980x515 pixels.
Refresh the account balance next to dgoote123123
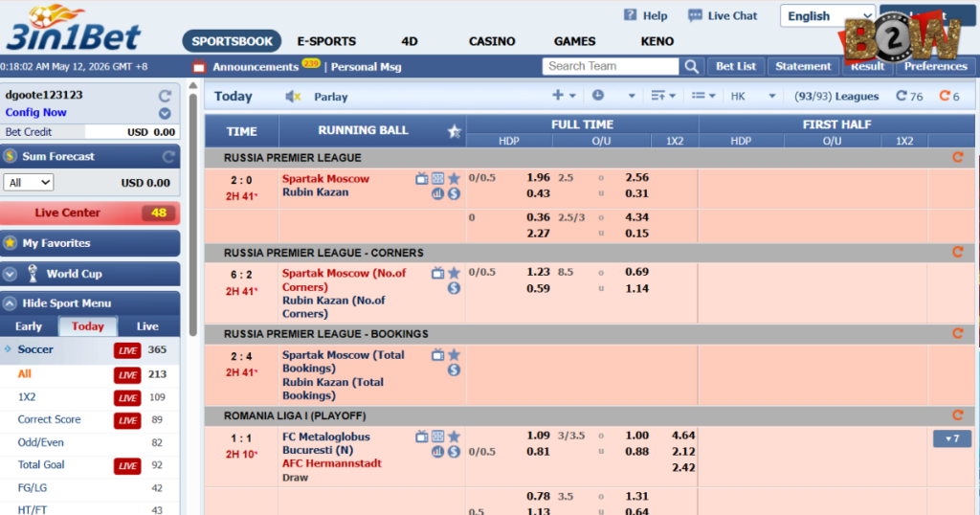(x=165, y=96)
